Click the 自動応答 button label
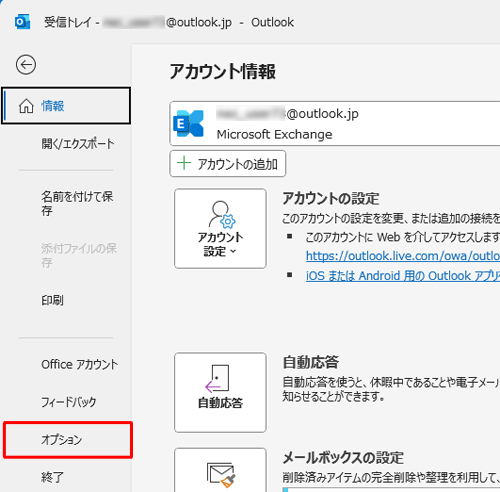This screenshot has width=500, height=492. [x=220, y=403]
